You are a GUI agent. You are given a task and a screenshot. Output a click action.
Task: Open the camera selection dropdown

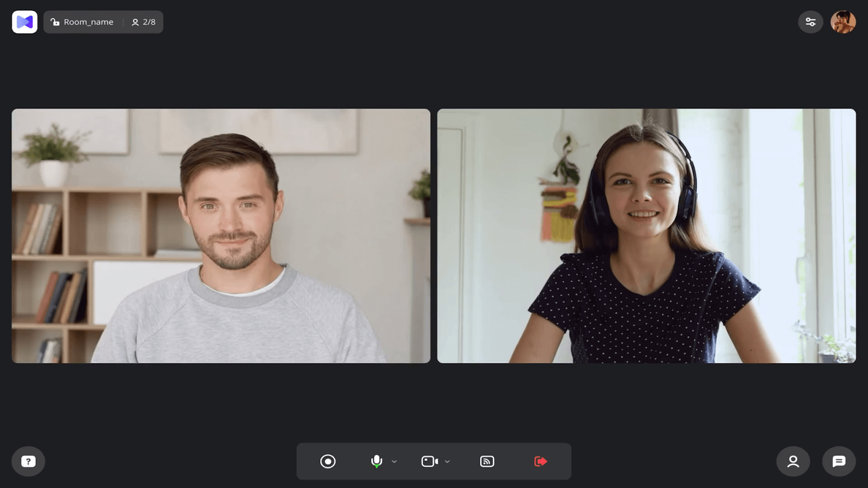(x=446, y=461)
